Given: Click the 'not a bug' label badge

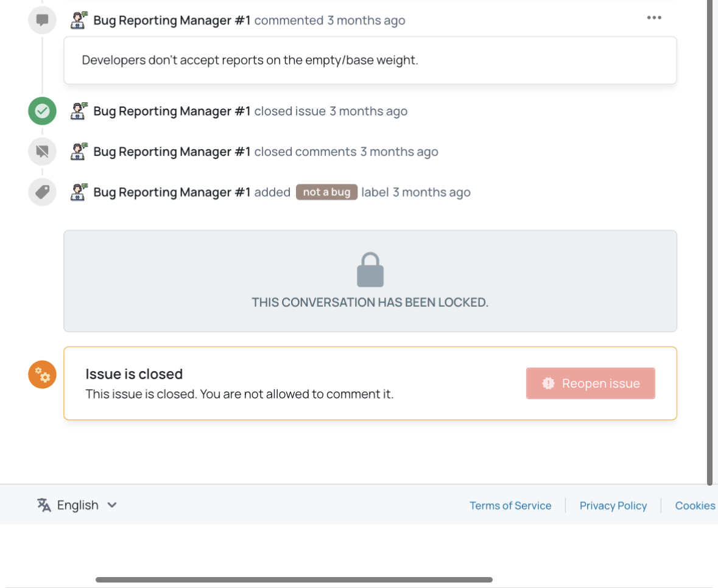Looking at the screenshot, I should 326,192.
